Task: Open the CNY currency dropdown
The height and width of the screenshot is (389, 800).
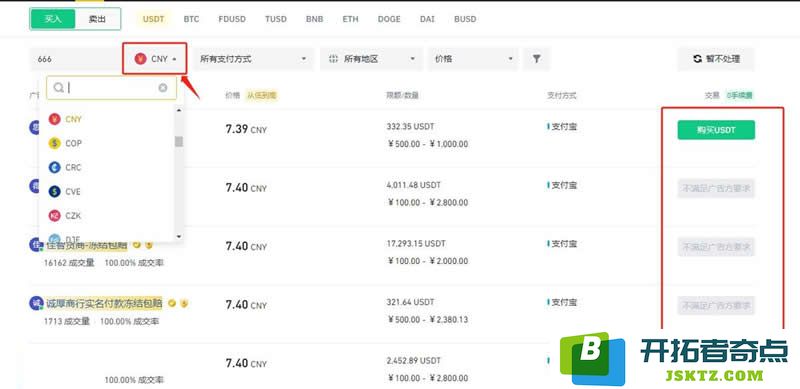Action: [155, 59]
